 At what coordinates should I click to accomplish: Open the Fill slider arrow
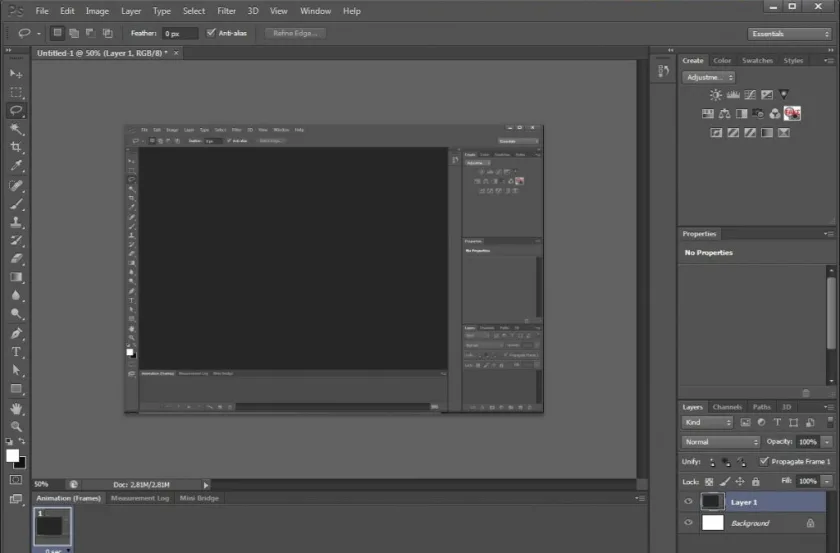tap(827, 481)
